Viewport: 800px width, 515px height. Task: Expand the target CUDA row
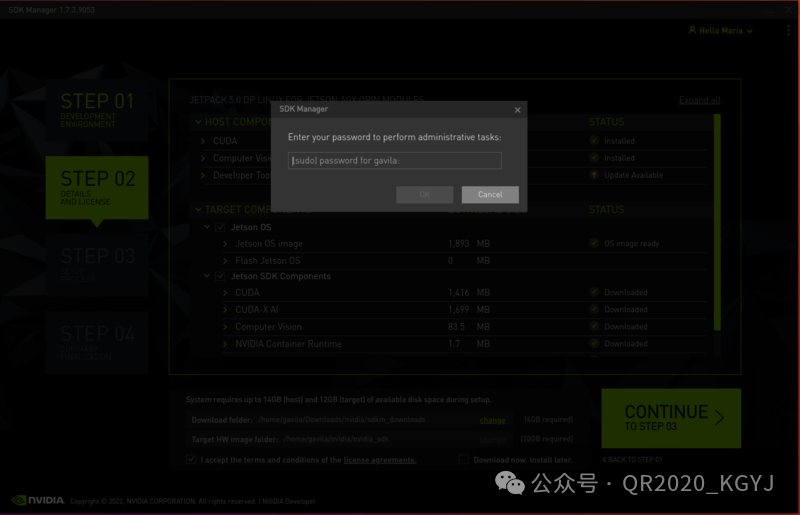tap(225, 292)
